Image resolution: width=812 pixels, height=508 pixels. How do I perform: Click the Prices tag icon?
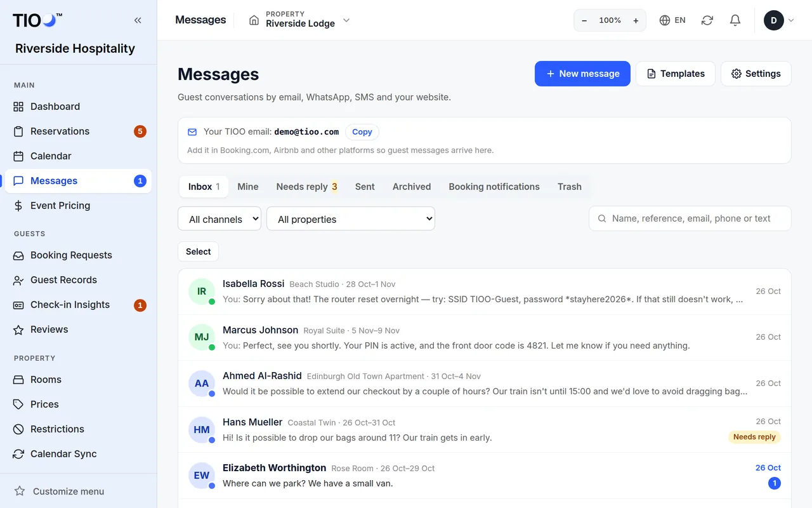18,404
